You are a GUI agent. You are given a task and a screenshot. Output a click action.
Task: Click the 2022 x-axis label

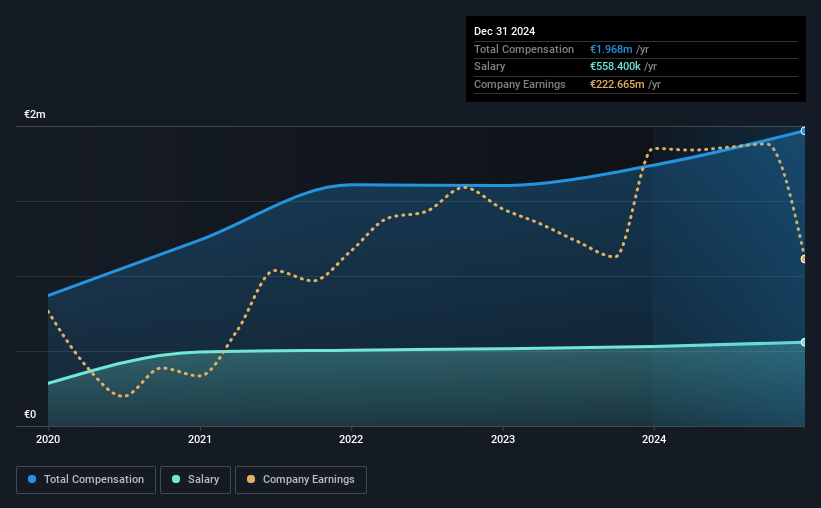[351, 439]
